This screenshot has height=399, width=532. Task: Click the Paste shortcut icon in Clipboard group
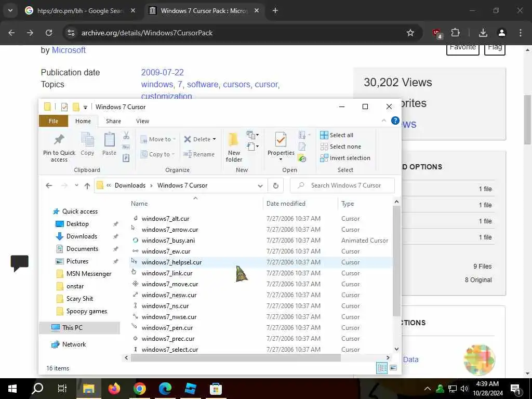pyautogui.click(x=126, y=158)
